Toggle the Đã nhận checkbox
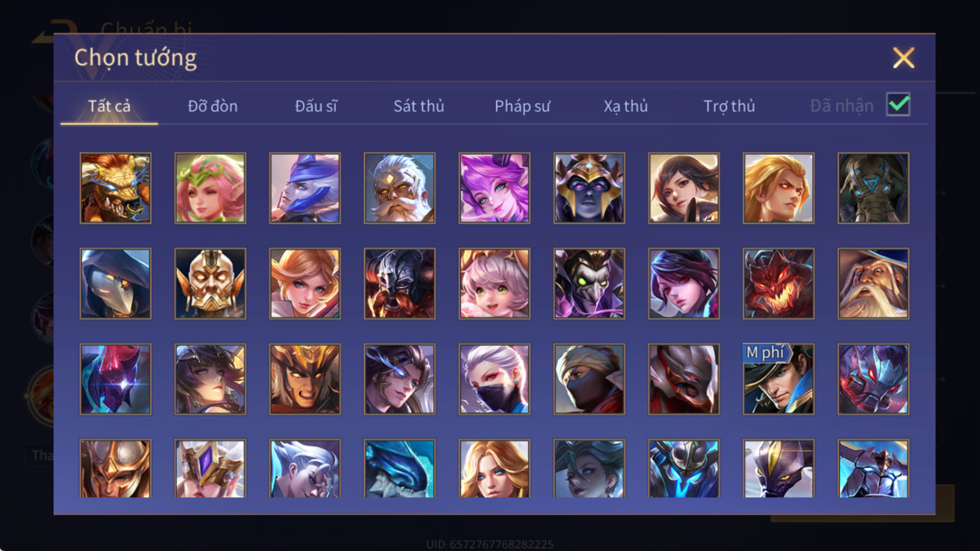The width and height of the screenshot is (980, 551). pos(898,105)
